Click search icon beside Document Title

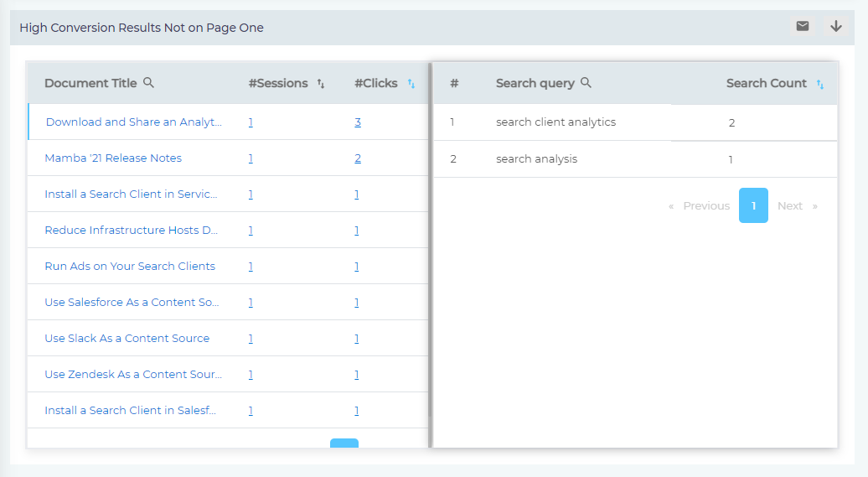click(148, 83)
